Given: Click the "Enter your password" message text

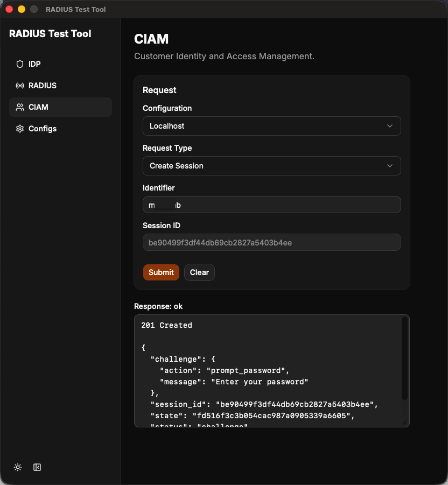Looking at the screenshot, I should tap(260, 382).
